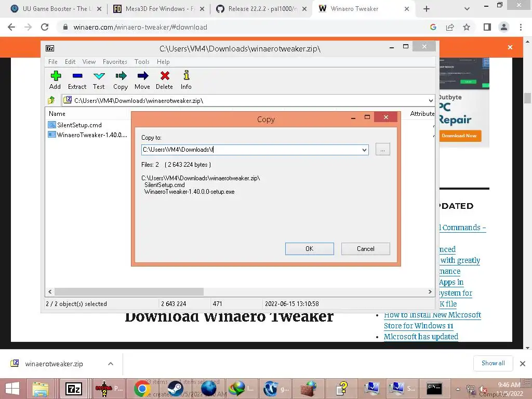Click the Move toolbar icon
Viewport: 532px width, 399px height.
(x=142, y=80)
